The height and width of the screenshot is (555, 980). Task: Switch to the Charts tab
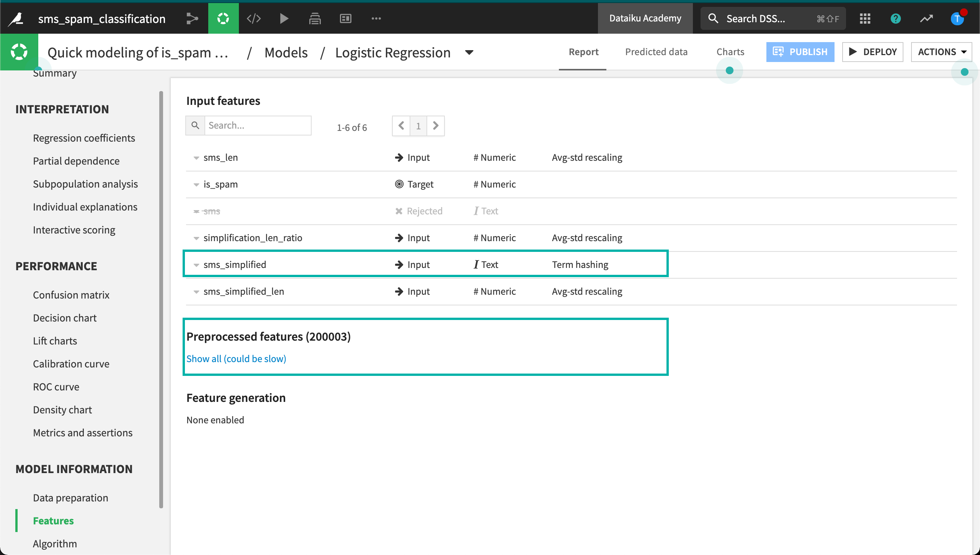[x=730, y=52]
